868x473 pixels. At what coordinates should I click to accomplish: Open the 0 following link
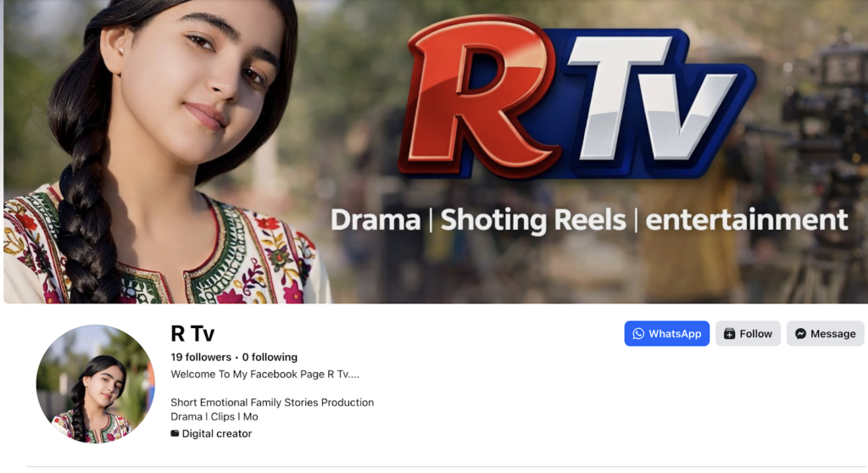point(270,357)
